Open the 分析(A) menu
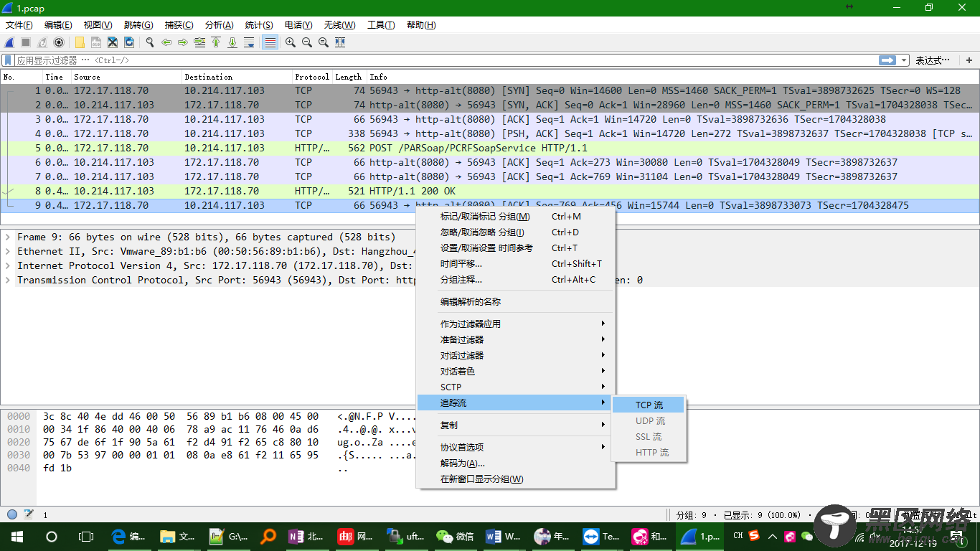 click(x=220, y=25)
